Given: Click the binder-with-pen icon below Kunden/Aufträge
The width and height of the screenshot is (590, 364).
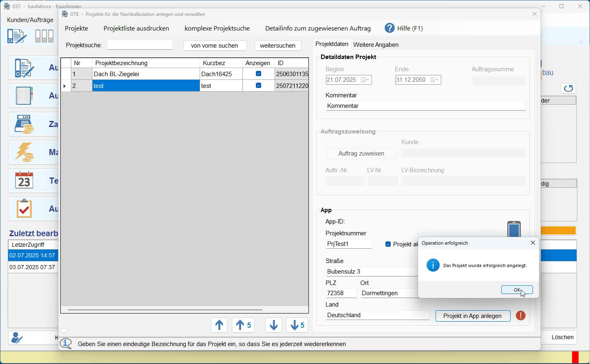Looking at the screenshot, I should pyautogui.click(x=17, y=36).
